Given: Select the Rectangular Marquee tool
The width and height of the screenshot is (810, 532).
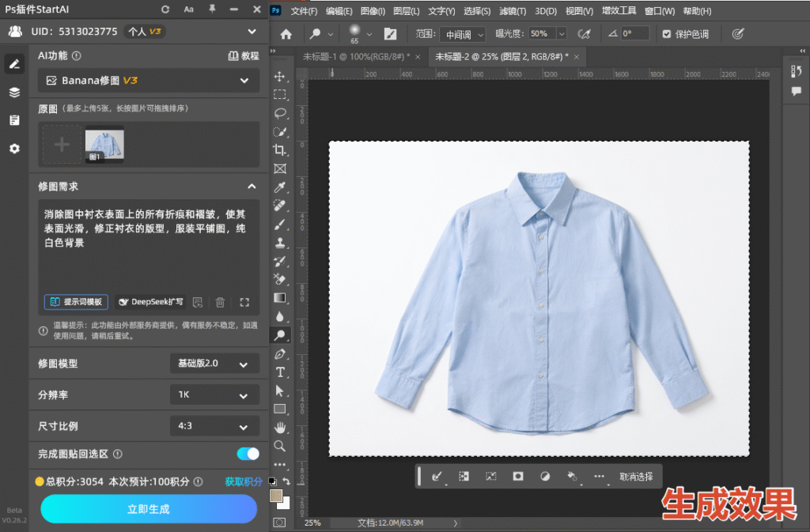Looking at the screenshot, I should click(x=279, y=94).
